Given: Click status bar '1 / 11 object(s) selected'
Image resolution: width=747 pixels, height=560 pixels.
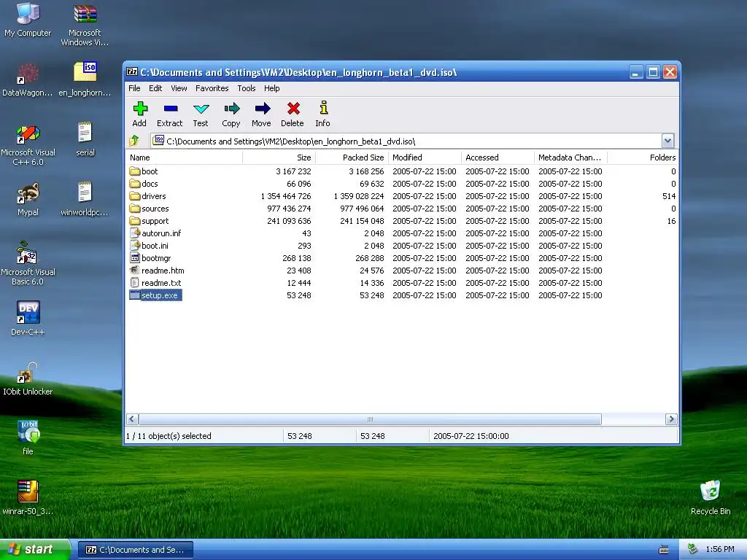Looking at the screenshot, I should pos(169,436).
